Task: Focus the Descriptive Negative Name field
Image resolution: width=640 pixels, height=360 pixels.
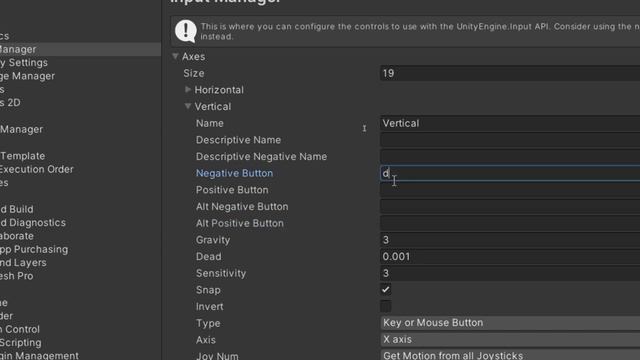Action: pos(510,157)
